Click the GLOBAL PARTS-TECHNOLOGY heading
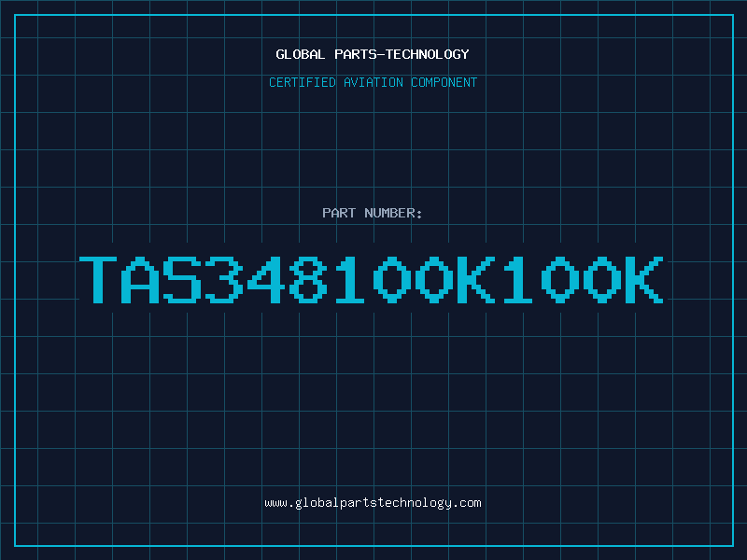The height and width of the screenshot is (560, 747). pos(373,54)
